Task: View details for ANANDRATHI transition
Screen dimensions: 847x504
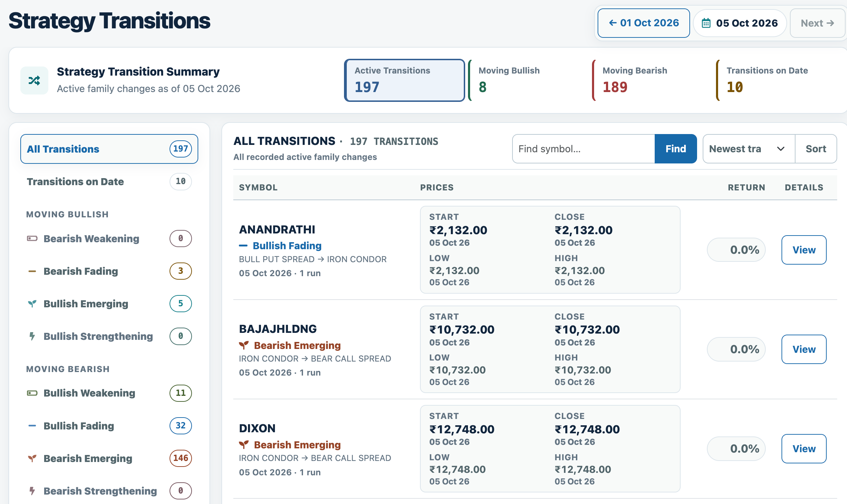Action: pyautogui.click(x=804, y=250)
